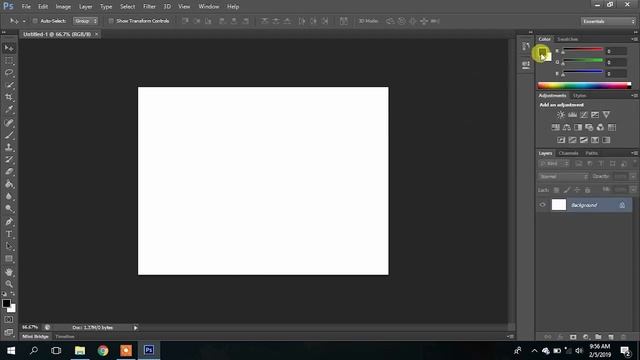
Task: Open the Filter menu
Action: 149,7
